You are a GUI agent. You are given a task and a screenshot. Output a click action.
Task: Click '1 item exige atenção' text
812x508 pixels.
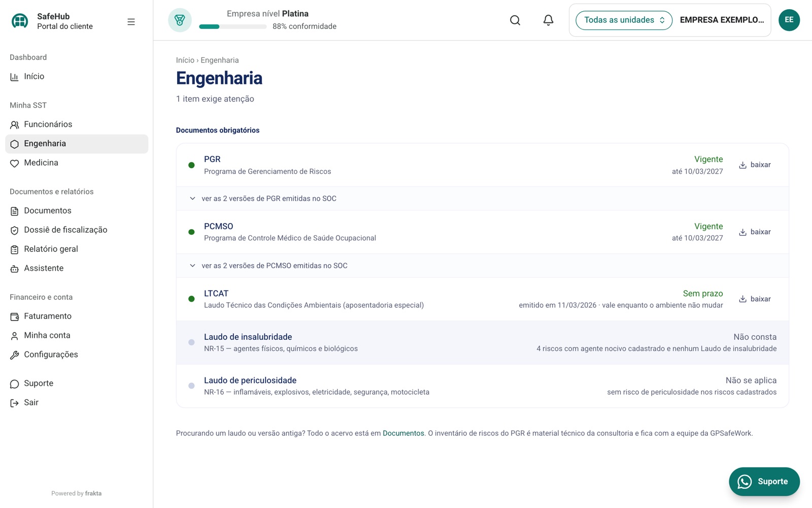point(215,99)
